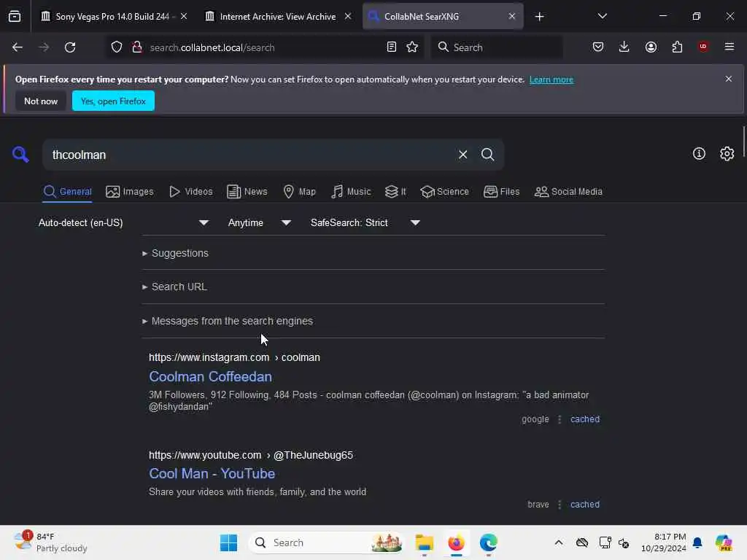Open the SearXNG about info icon
The image size is (747, 560).
click(699, 154)
